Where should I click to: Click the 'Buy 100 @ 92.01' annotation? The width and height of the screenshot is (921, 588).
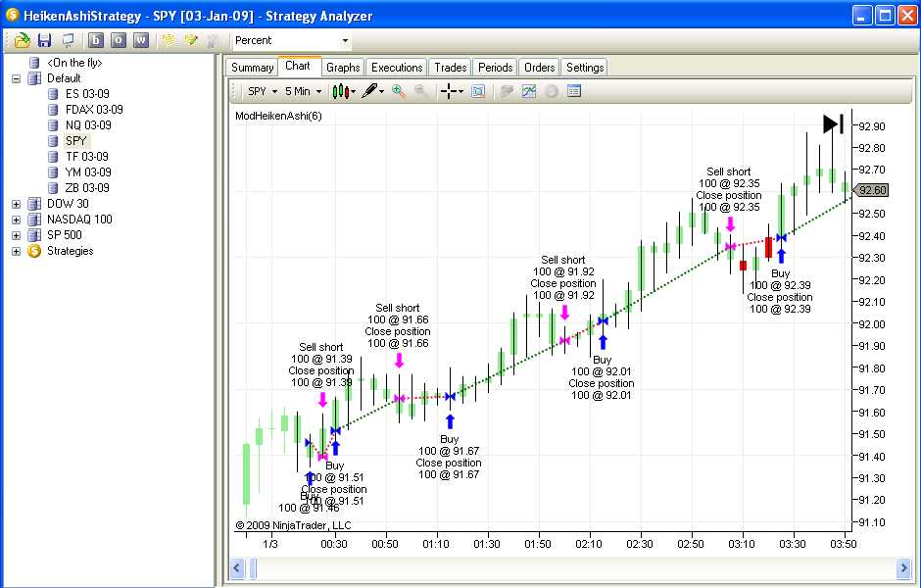(x=602, y=366)
